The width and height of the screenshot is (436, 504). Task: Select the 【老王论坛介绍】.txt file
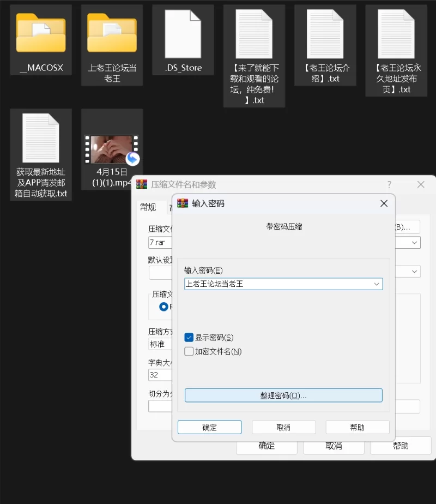[x=325, y=33]
